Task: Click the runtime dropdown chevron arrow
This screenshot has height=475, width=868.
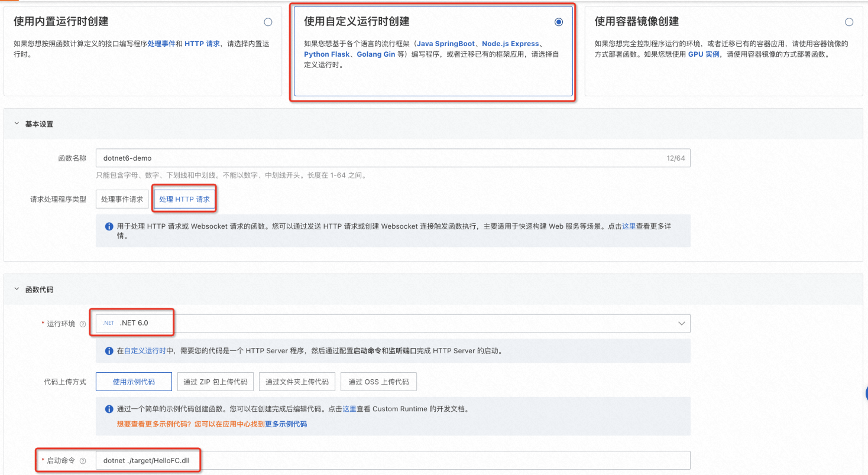Action: click(x=682, y=324)
